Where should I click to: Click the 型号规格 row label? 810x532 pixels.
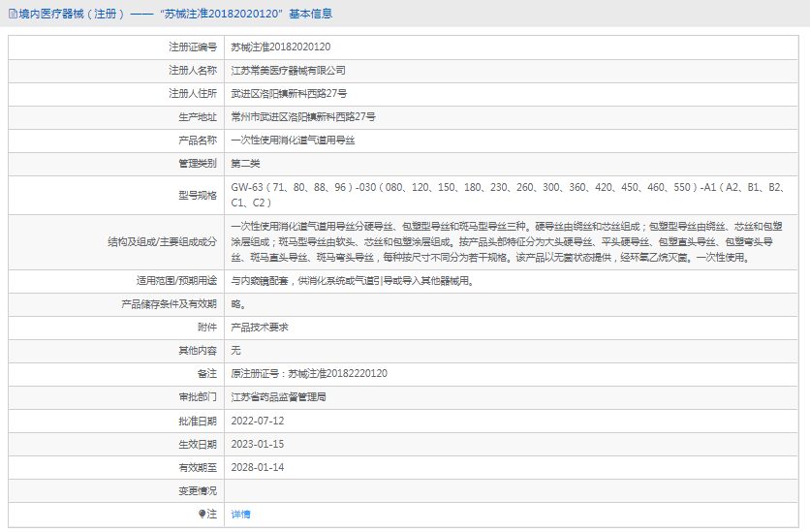click(198, 195)
